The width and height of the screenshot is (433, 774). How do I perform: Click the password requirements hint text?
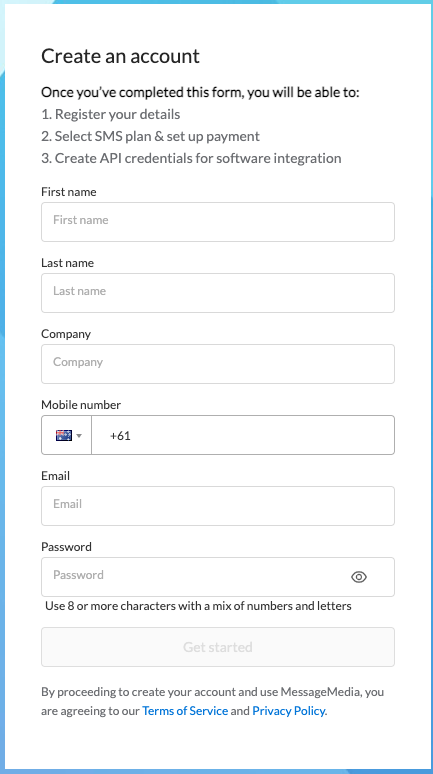(198, 606)
